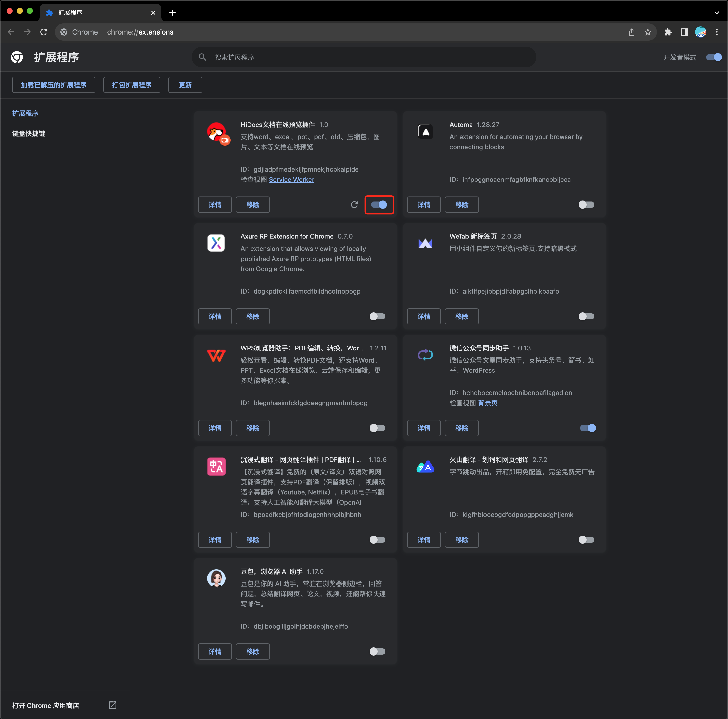Click the HiDocs ID text gdjladpfmedekljfpmnekjhcpkaipide
Image resolution: width=728 pixels, height=719 pixels.
(306, 169)
